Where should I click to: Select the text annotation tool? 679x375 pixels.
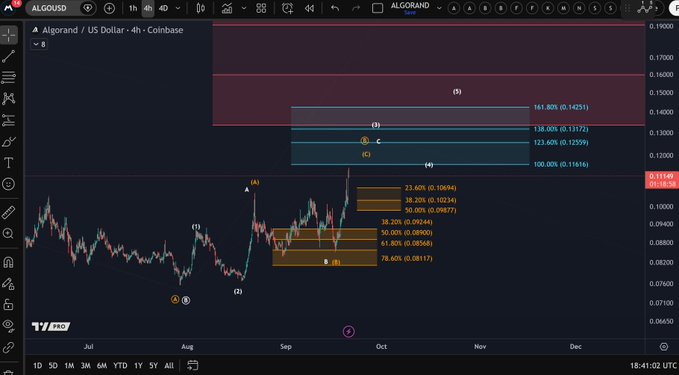(9, 163)
